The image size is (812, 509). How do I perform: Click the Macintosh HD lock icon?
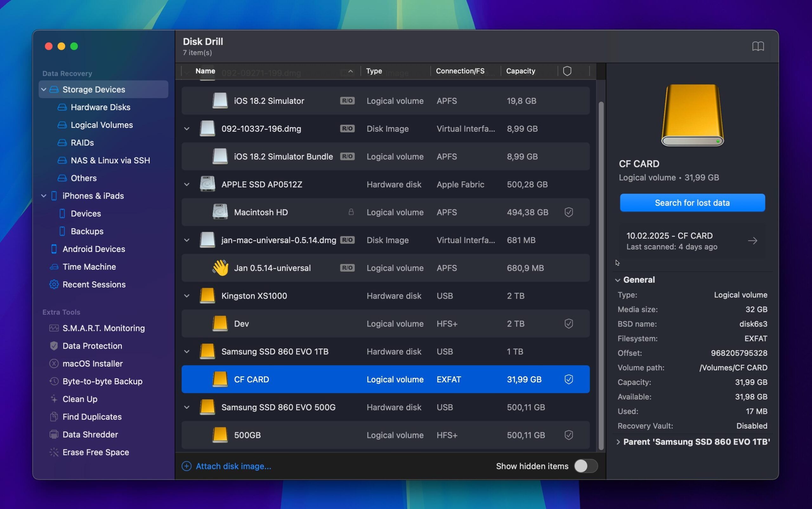coord(350,212)
